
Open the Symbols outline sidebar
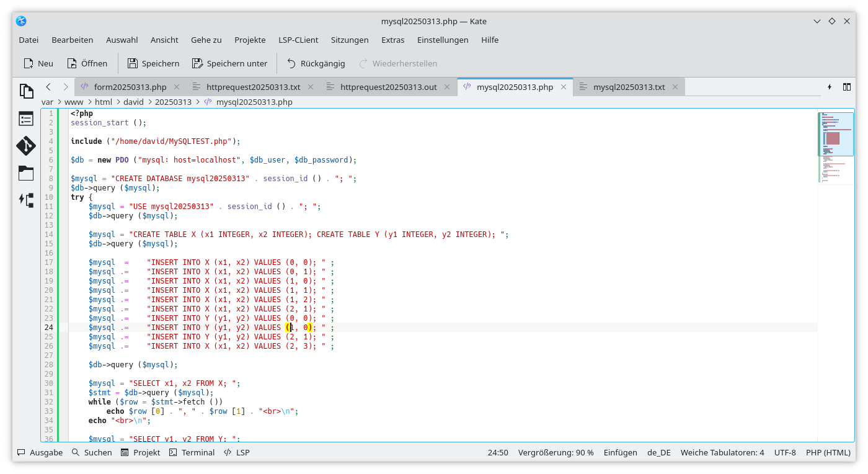(x=26, y=118)
